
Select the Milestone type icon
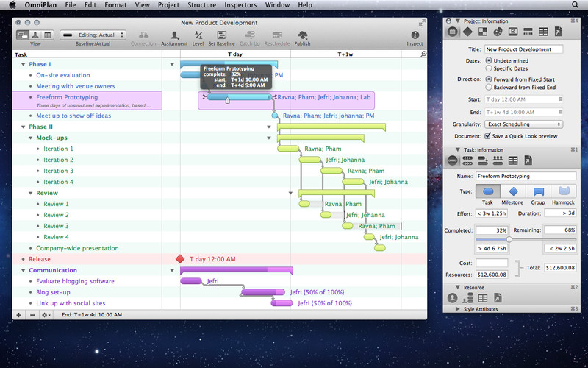point(513,192)
